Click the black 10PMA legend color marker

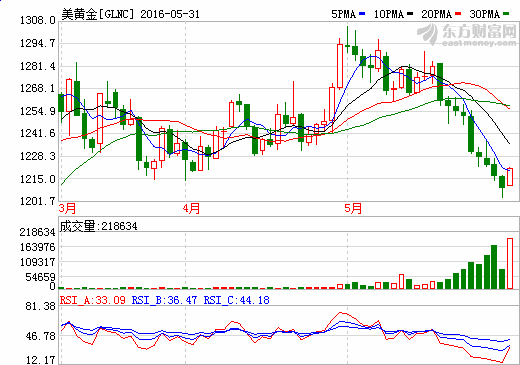[x=410, y=14]
